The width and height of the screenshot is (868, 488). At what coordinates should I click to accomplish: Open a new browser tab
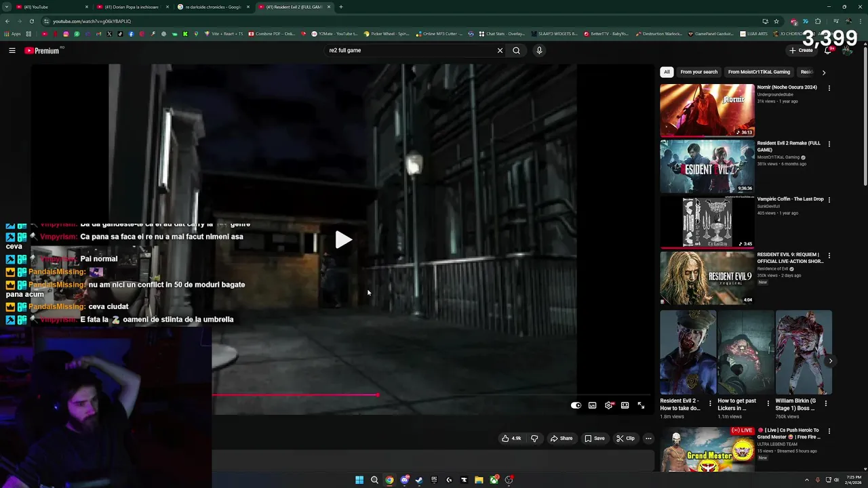pos(341,7)
